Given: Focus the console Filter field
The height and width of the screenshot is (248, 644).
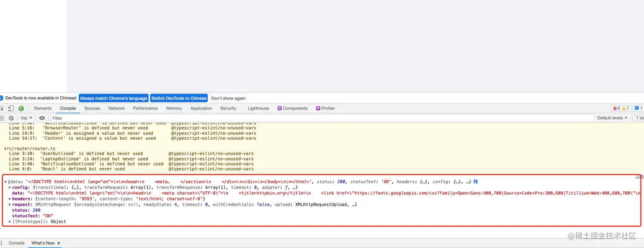Looking at the screenshot, I should pyautogui.click(x=322, y=118).
